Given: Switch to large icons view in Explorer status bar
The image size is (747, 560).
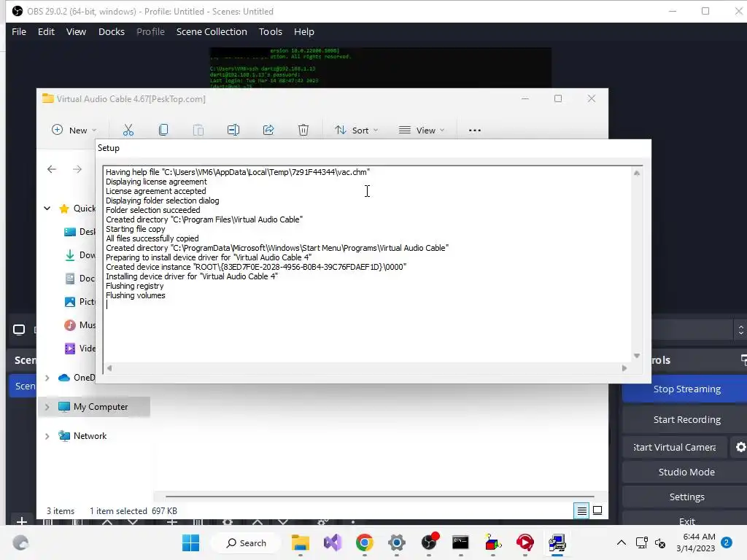Looking at the screenshot, I should click(x=597, y=511).
